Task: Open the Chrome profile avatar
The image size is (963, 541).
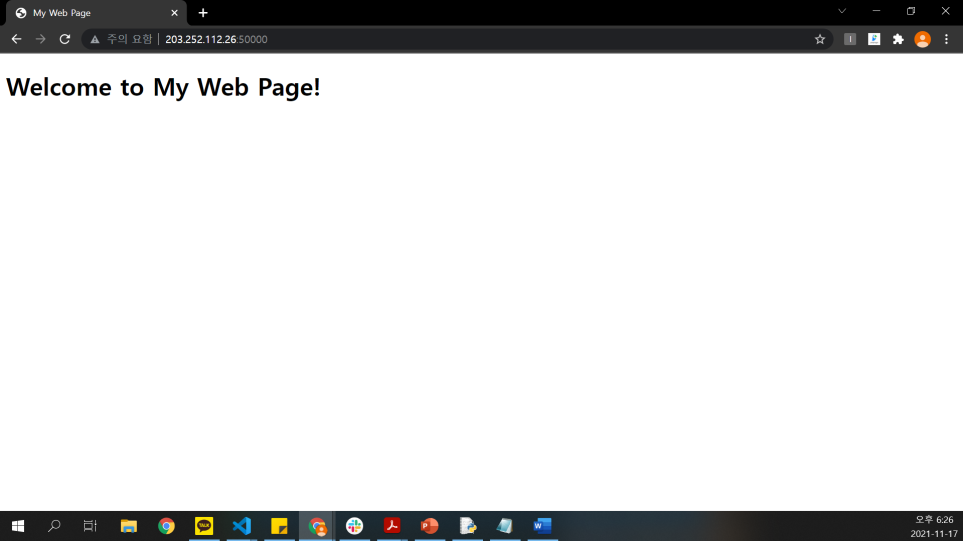Action: tap(922, 39)
